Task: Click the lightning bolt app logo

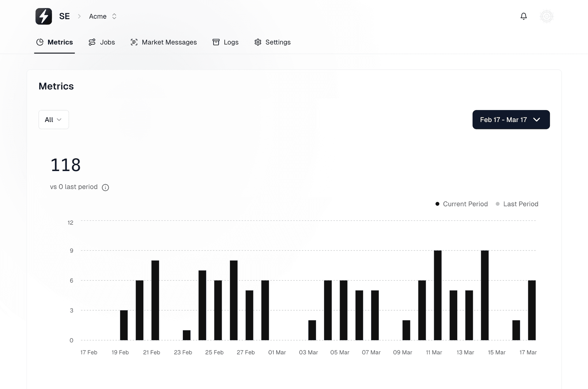Action: pos(43,16)
